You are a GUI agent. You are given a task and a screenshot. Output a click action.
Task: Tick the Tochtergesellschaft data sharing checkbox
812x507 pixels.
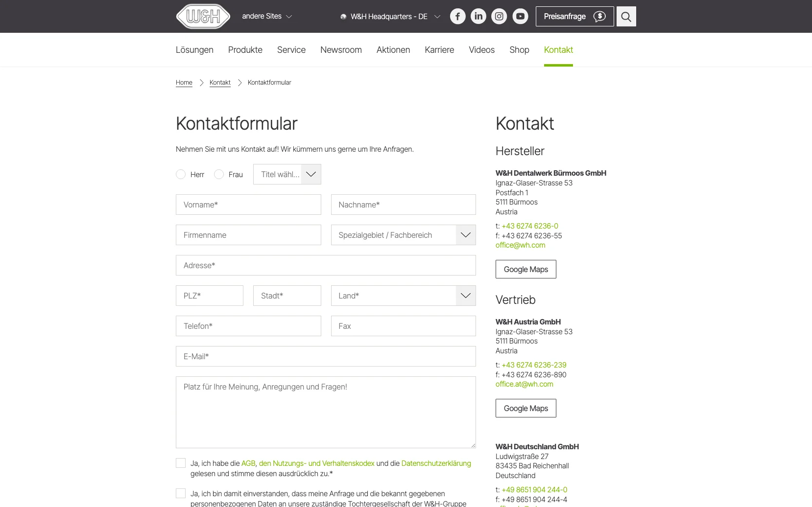181,493
